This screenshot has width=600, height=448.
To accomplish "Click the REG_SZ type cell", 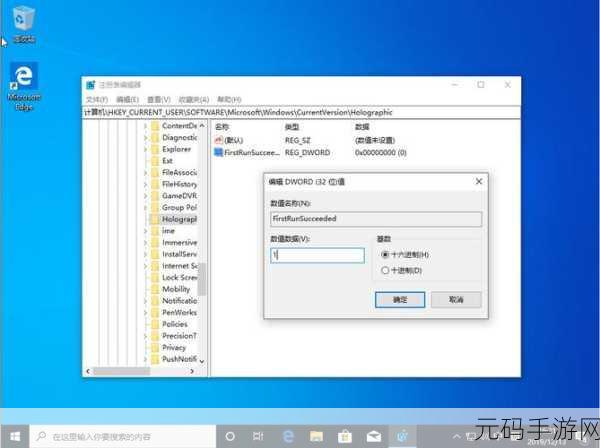I will pos(298,140).
